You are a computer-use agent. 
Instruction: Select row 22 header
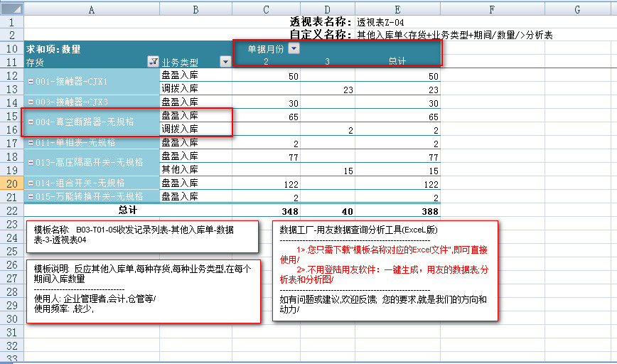(11, 211)
